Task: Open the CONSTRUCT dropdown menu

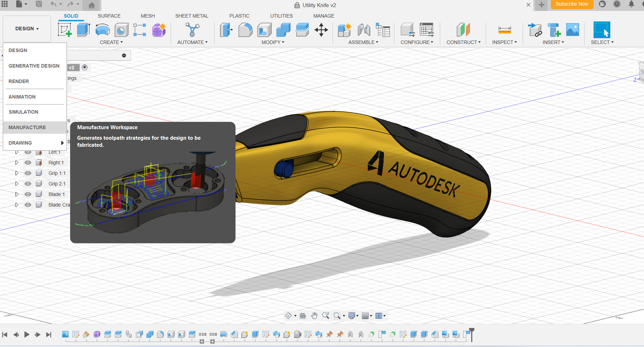Action: pyautogui.click(x=463, y=42)
